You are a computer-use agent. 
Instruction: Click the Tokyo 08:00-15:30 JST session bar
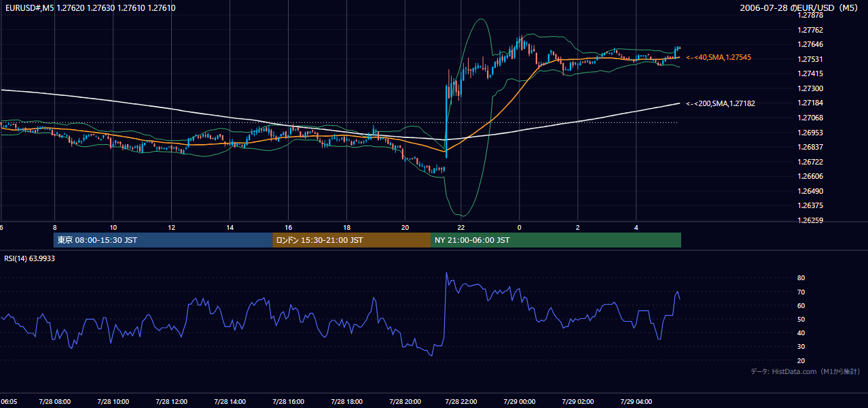click(x=163, y=240)
